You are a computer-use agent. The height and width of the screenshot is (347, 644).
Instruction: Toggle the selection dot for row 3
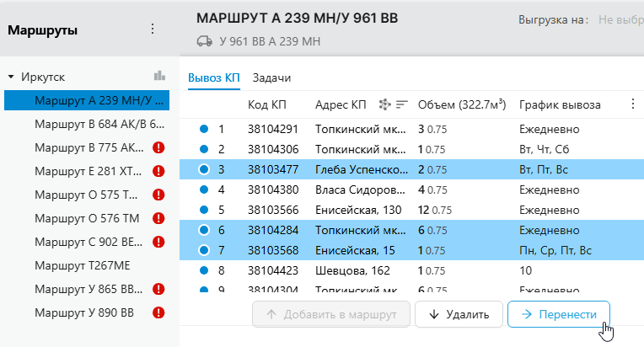coord(203,169)
